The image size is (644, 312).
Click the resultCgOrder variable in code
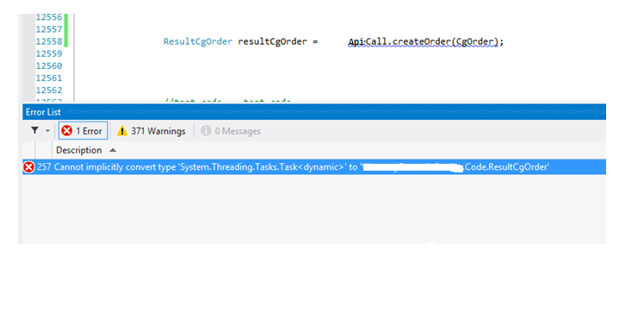(272, 42)
